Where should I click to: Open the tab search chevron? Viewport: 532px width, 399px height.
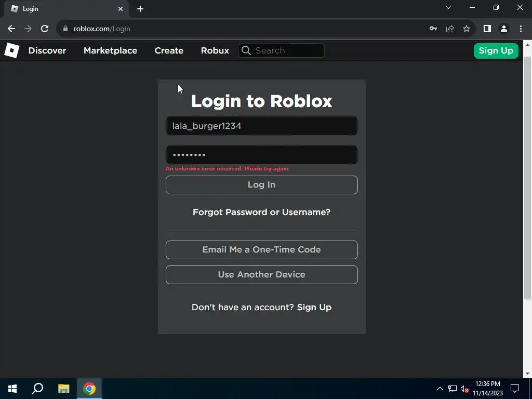[x=448, y=7]
